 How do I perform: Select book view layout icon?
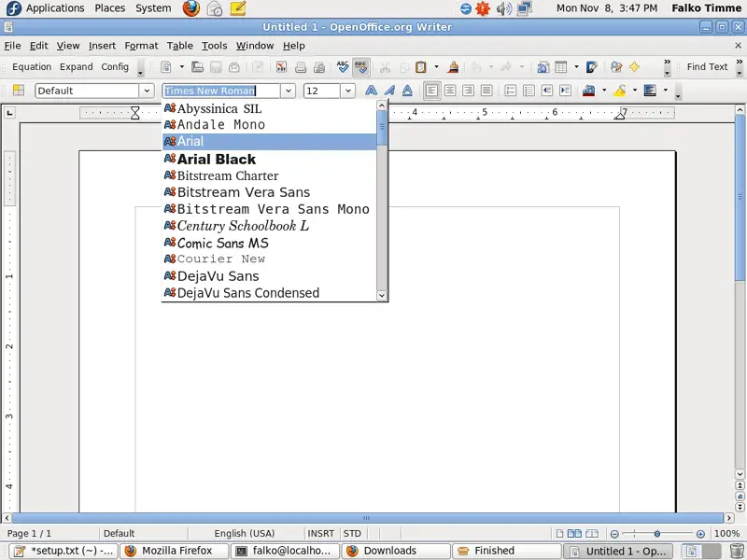[592, 533]
